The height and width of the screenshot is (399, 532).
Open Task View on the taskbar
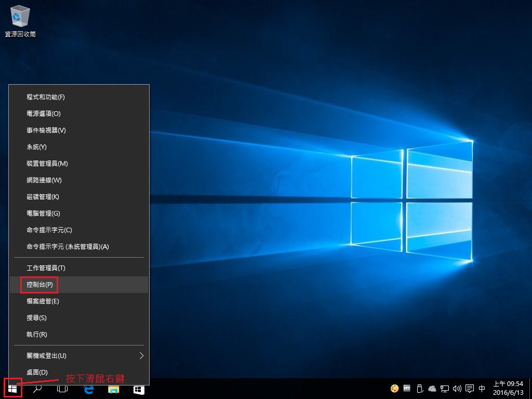[x=62, y=388]
